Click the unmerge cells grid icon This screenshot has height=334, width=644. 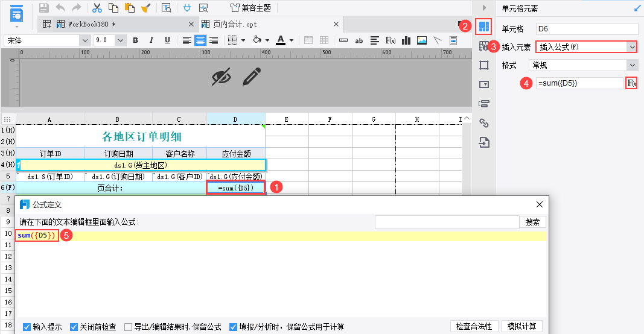pos(324,40)
